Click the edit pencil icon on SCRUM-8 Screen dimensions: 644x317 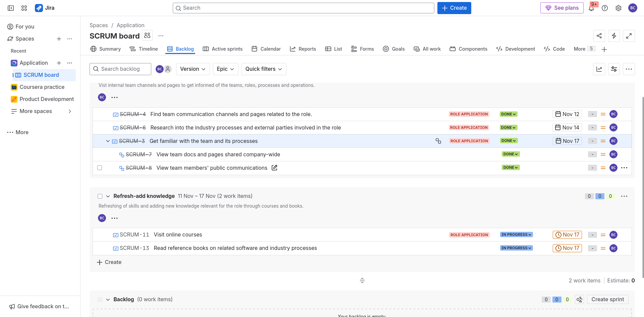(274, 168)
